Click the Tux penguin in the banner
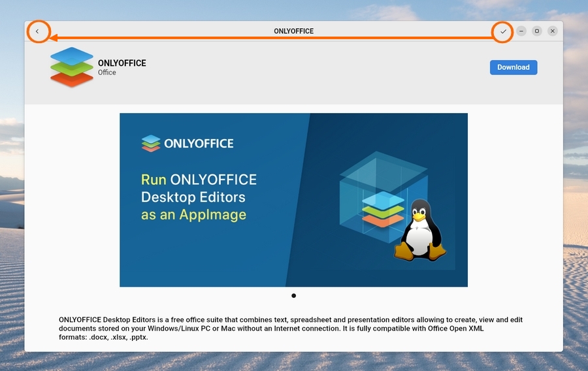Screen dimensions: 588x371 point(420,231)
